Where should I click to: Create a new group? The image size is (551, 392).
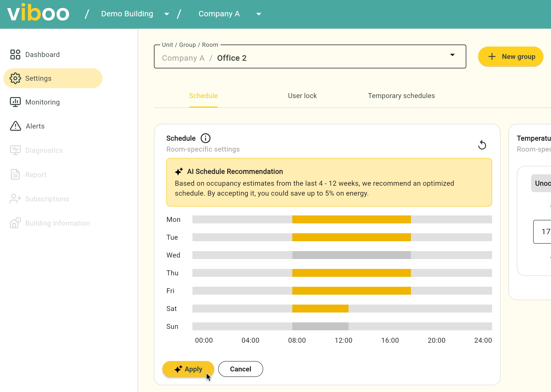click(510, 56)
